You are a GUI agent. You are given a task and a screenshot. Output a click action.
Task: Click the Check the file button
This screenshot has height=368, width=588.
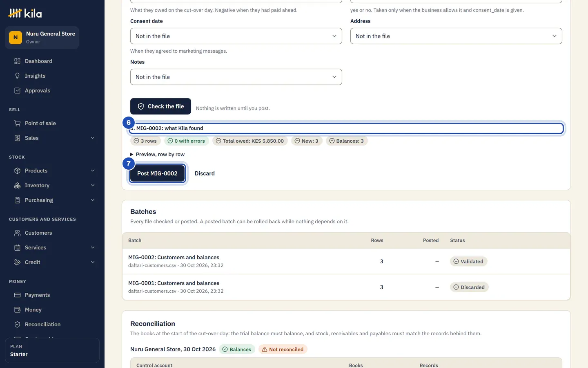click(160, 106)
